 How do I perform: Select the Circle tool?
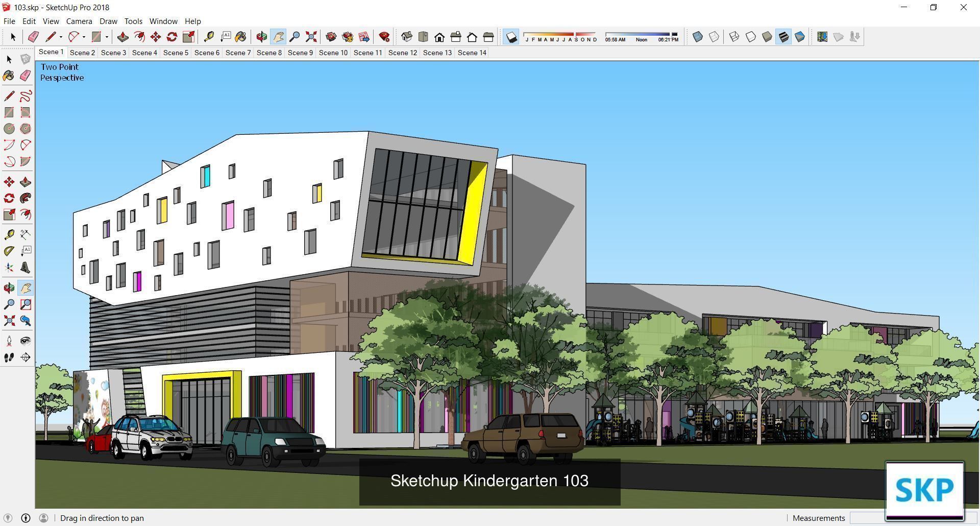[9, 129]
